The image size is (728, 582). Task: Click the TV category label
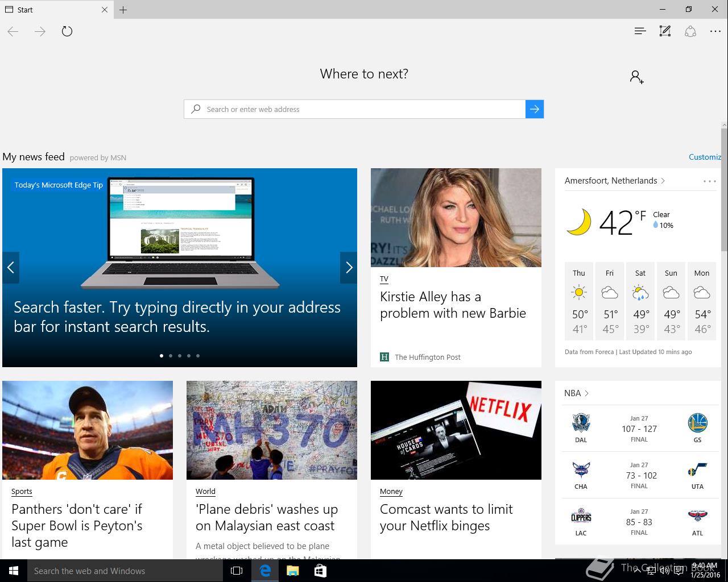pos(384,279)
